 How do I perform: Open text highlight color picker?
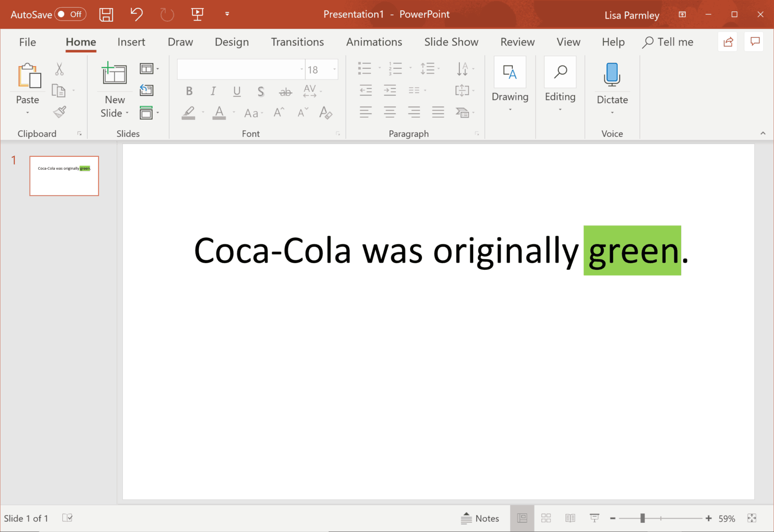pyautogui.click(x=203, y=112)
